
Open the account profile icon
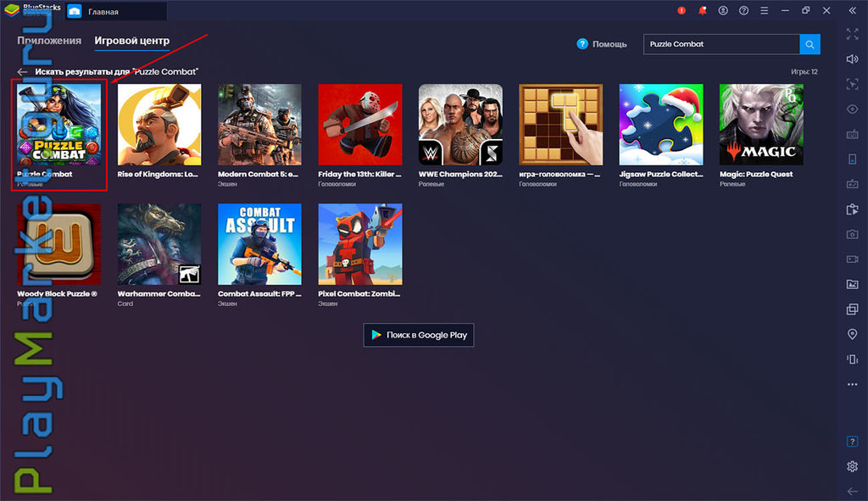point(723,10)
